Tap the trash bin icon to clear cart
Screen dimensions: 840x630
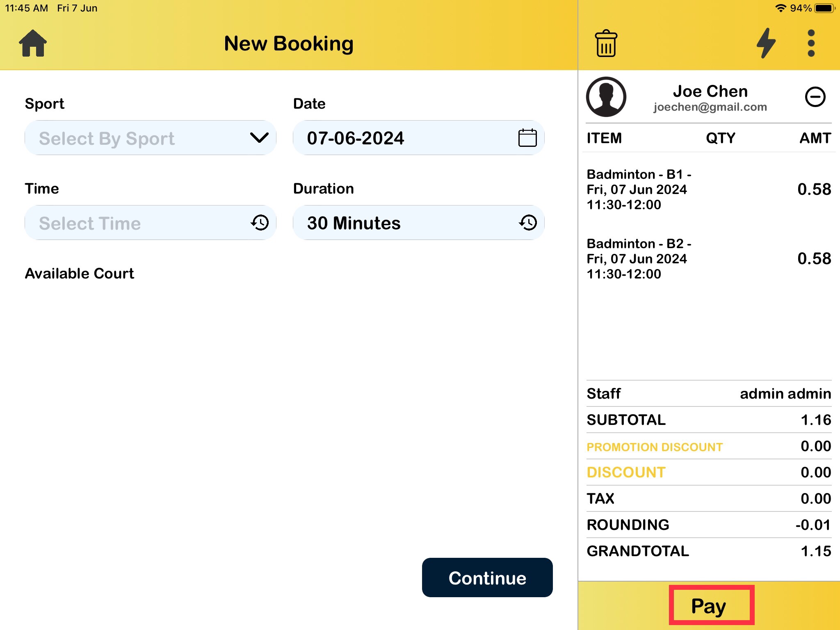click(x=606, y=43)
